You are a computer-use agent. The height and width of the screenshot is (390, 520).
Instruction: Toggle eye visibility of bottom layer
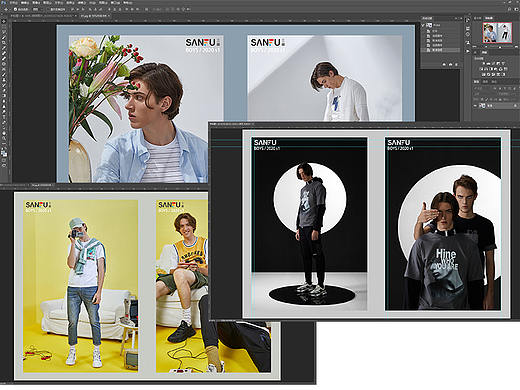pyautogui.click(x=475, y=106)
